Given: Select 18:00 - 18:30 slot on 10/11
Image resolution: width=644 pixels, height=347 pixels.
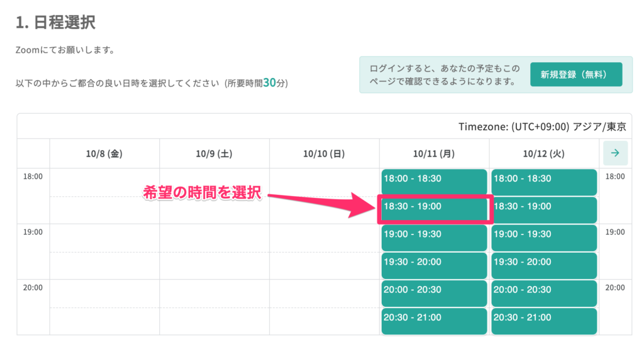Looking at the screenshot, I should [434, 182].
